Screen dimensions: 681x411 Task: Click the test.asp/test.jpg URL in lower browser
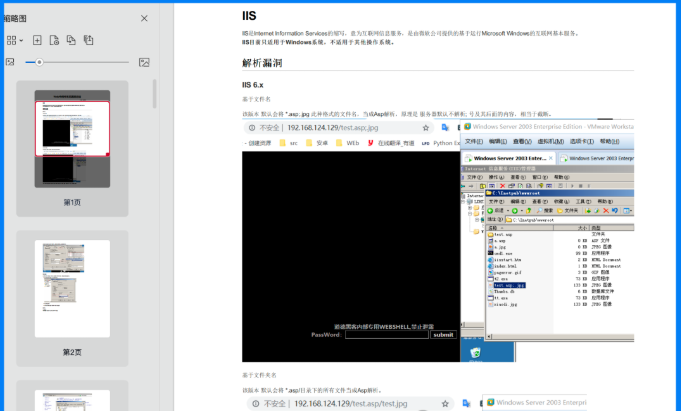[350, 404]
